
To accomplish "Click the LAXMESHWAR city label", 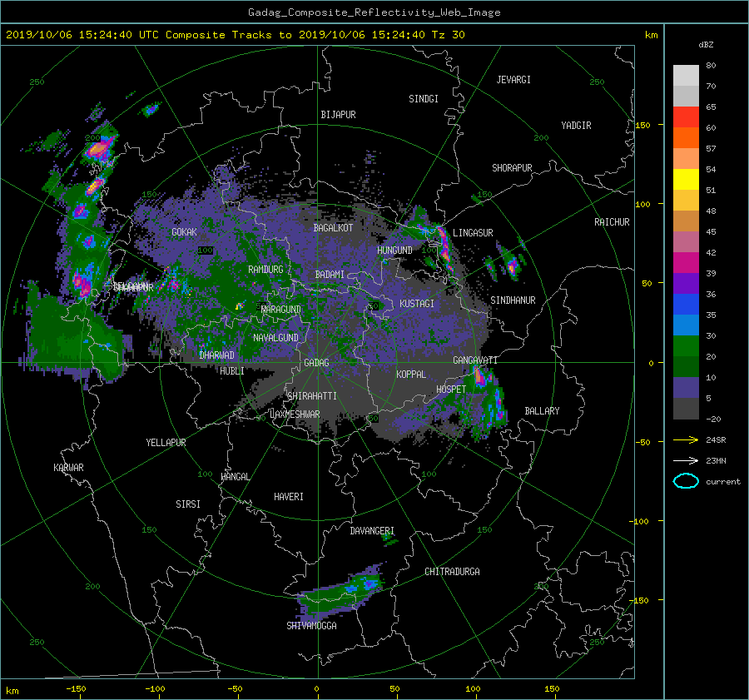I will click(295, 414).
